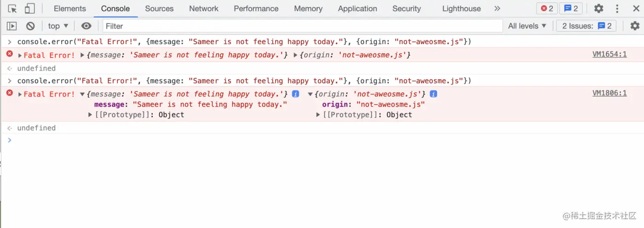Click the 2 Issues button
Viewport: 644px width, 228px height.
[x=586, y=26]
